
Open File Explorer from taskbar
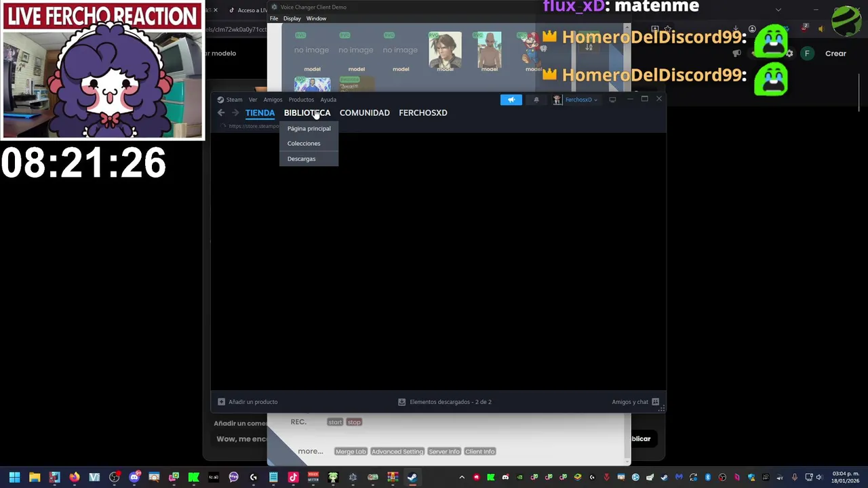coord(35,477)
